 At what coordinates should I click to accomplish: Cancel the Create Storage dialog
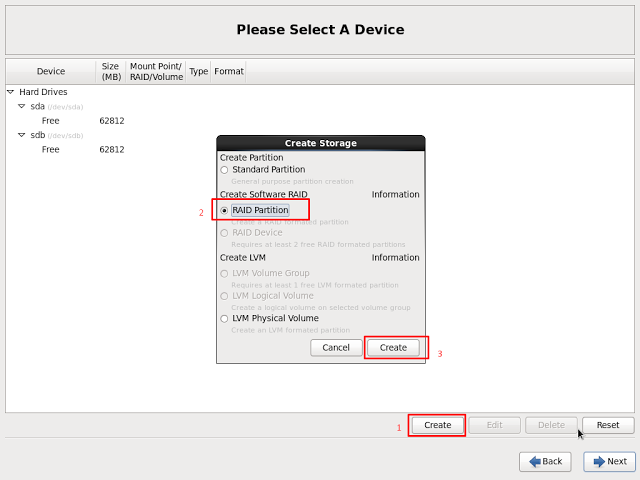coord(336,347)
